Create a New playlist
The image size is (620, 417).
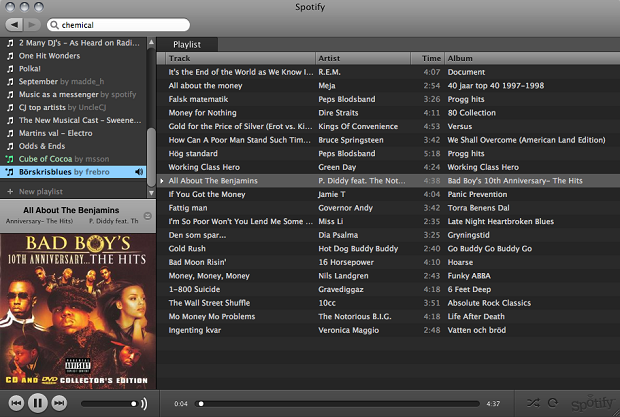click(41, 192)
